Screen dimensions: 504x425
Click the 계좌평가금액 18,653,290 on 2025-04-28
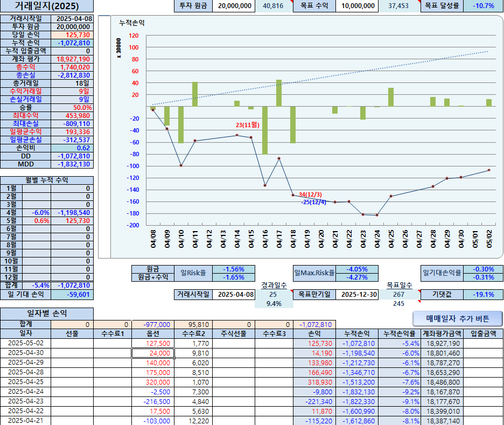click(442, 373)
